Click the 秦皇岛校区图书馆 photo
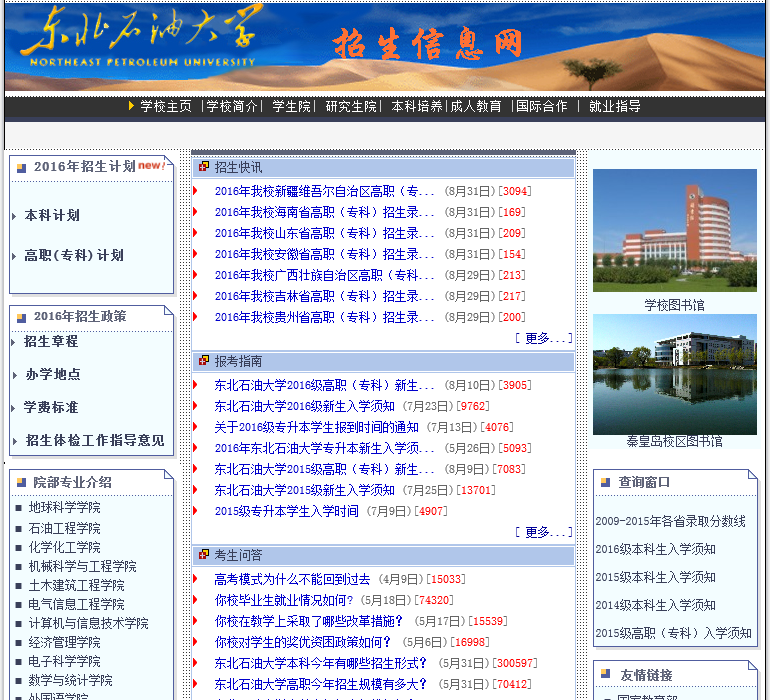770x700 pixels. click(x=675, y=374)
